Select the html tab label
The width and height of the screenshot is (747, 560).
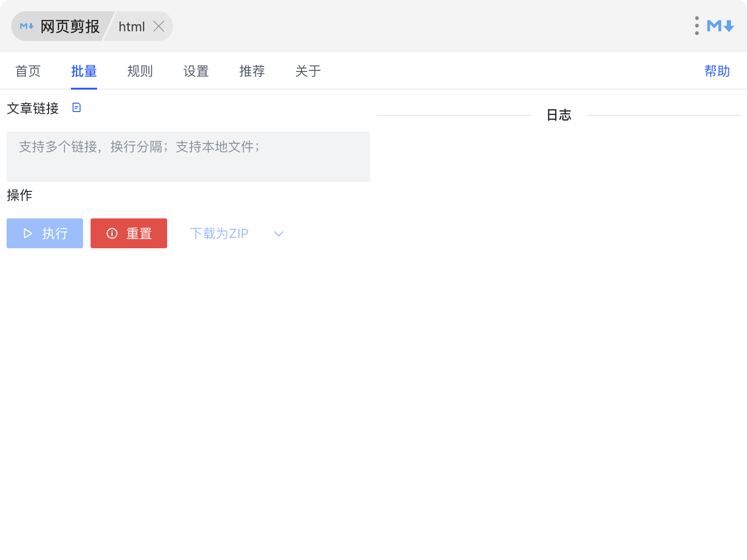132,27
